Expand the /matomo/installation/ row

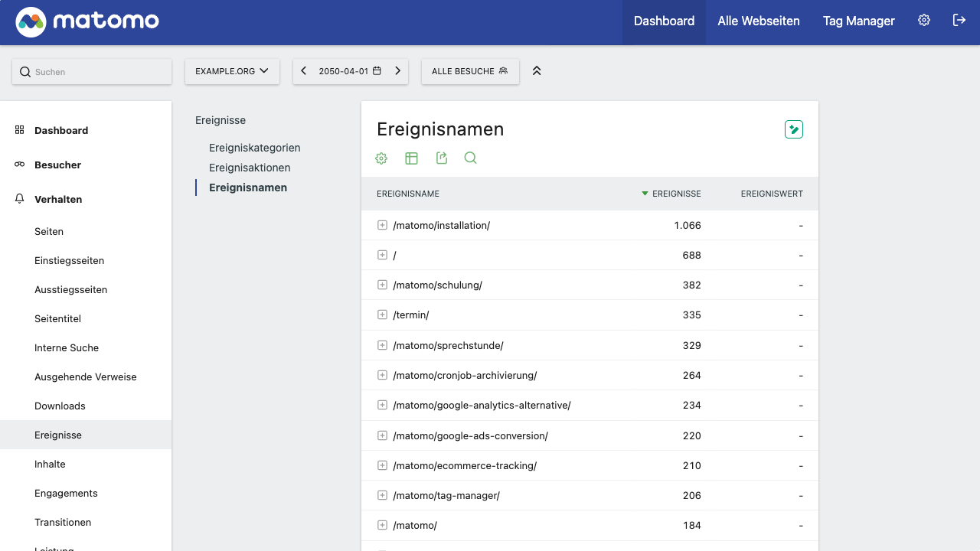coord(382,225)
